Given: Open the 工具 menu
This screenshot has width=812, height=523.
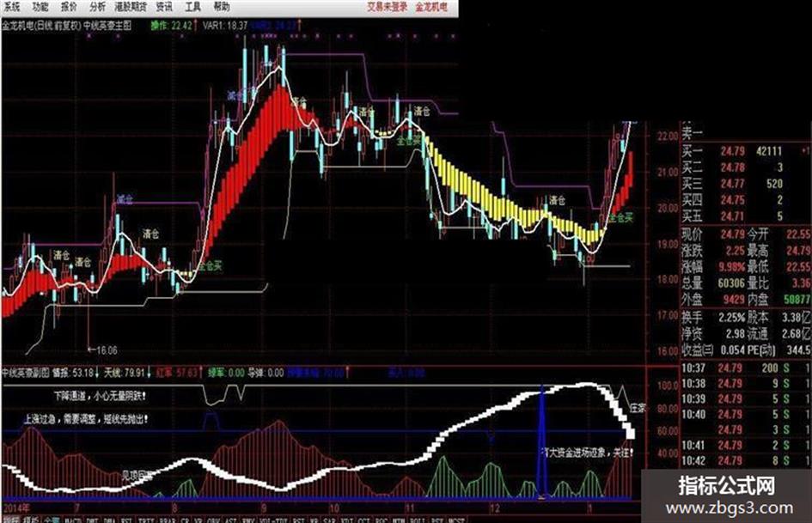Looking at the screenshot, I should (x=192, y=7).
